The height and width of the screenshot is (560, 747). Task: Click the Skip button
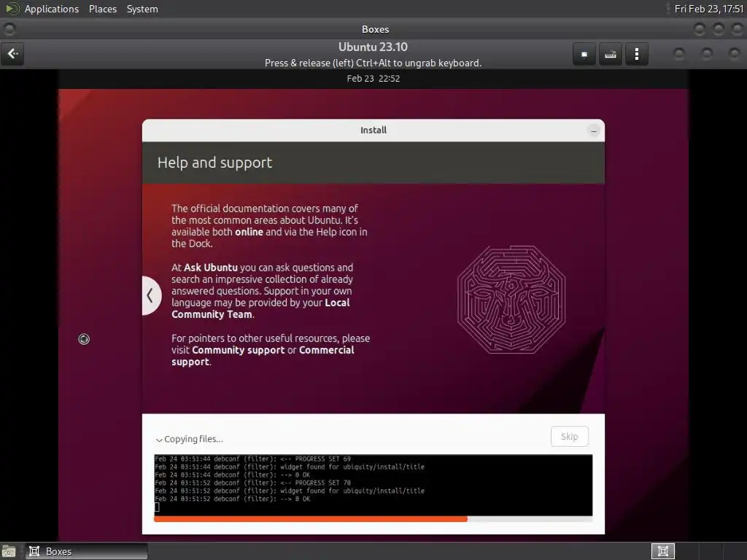point(569,436)
